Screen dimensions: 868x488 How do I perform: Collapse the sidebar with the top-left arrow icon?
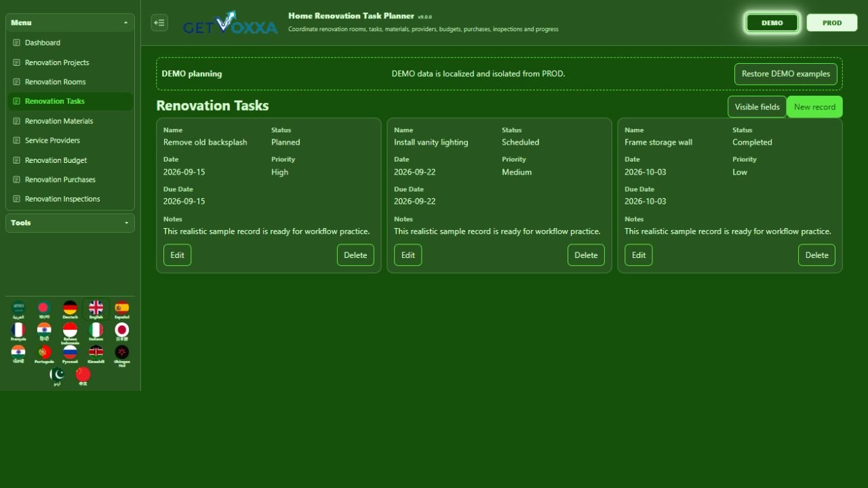159,22
